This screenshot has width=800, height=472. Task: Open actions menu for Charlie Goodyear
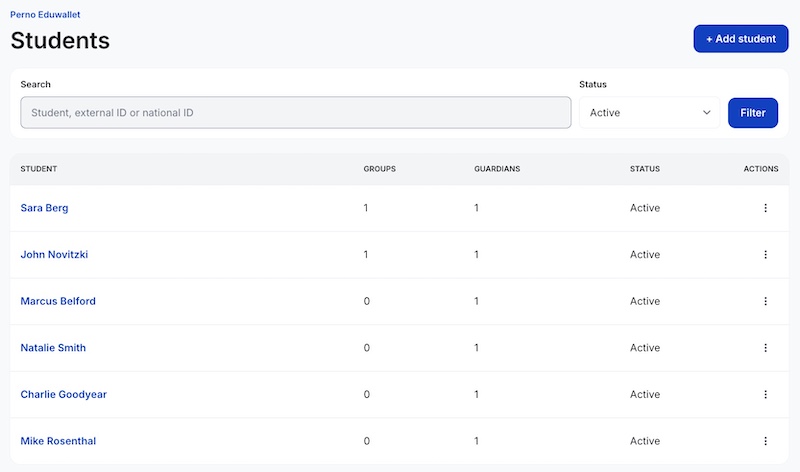point(765,394)
